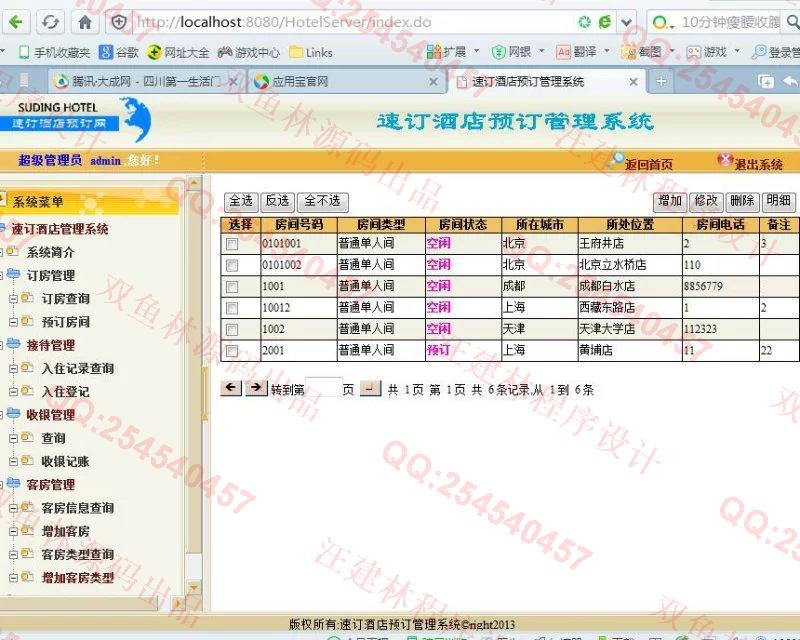The height and width of the screenshot is (640, 800).
Task: Open the 扩展 extensions toolbar item
Action: [x=446, y=52]
